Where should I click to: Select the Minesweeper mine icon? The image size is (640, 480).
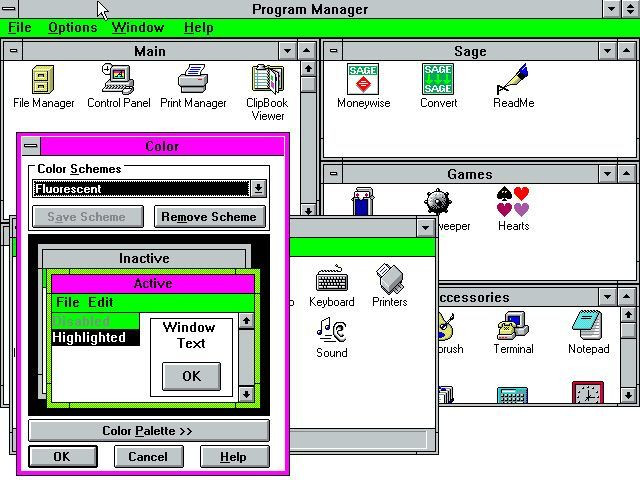(438, 201)
